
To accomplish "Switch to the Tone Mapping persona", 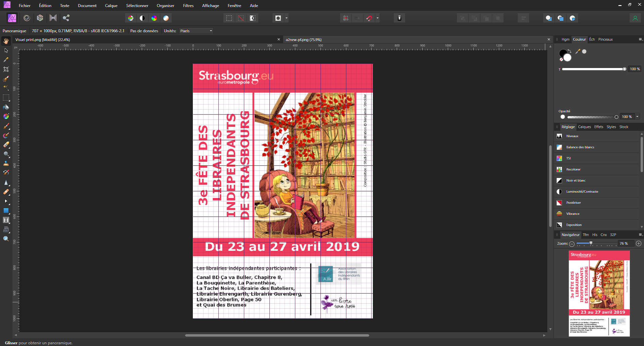I will [x=53, y=18].
